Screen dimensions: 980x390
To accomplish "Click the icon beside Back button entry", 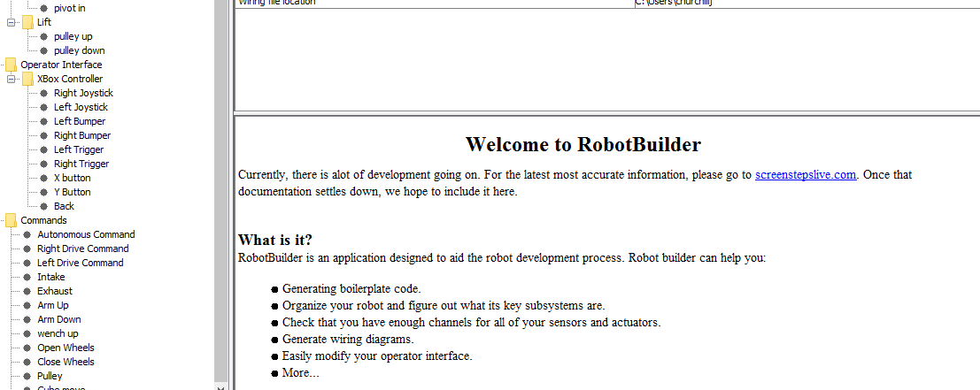I will point(43,207).
